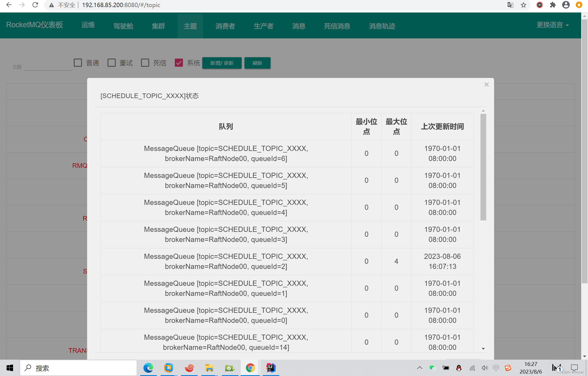Click the browser forward arrow
Viewport: 588px width, 376px height.
tap(22, 5)
